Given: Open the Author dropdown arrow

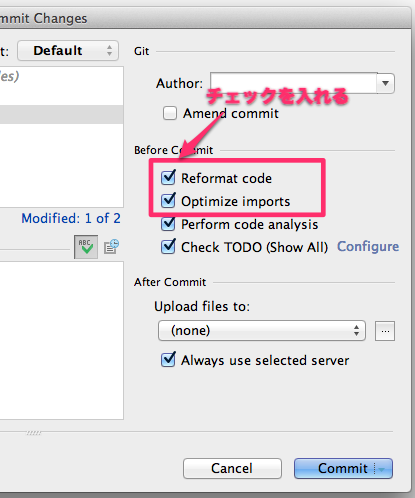Looking at the screenshot, I should click(386, 83).
